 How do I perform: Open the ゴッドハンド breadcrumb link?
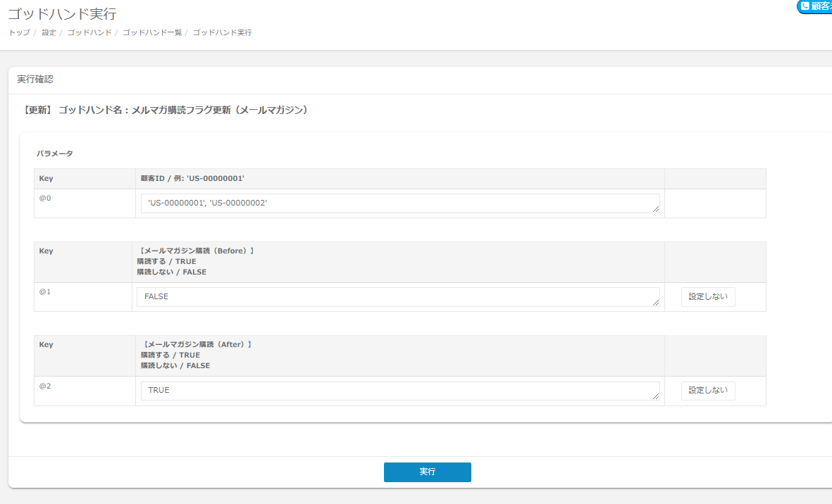[89, 32]
